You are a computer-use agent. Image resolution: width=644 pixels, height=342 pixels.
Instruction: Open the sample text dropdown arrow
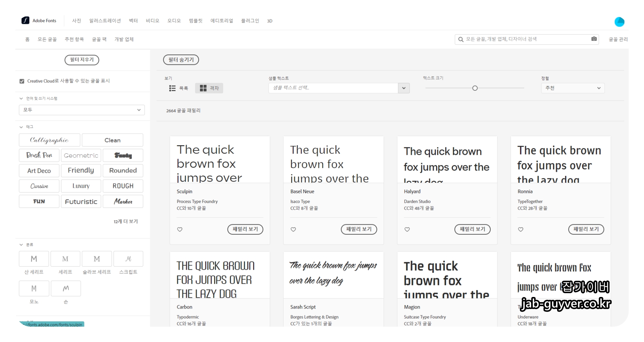404,88
